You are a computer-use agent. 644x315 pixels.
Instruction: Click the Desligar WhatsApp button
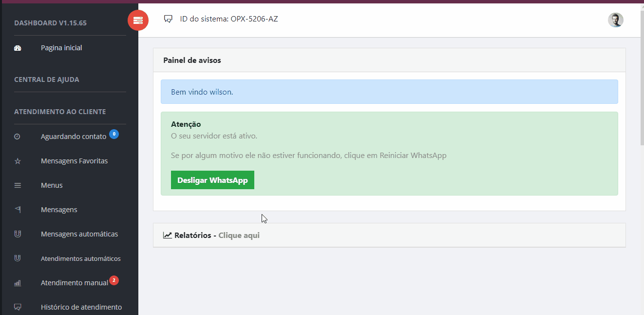pos(212,180)
